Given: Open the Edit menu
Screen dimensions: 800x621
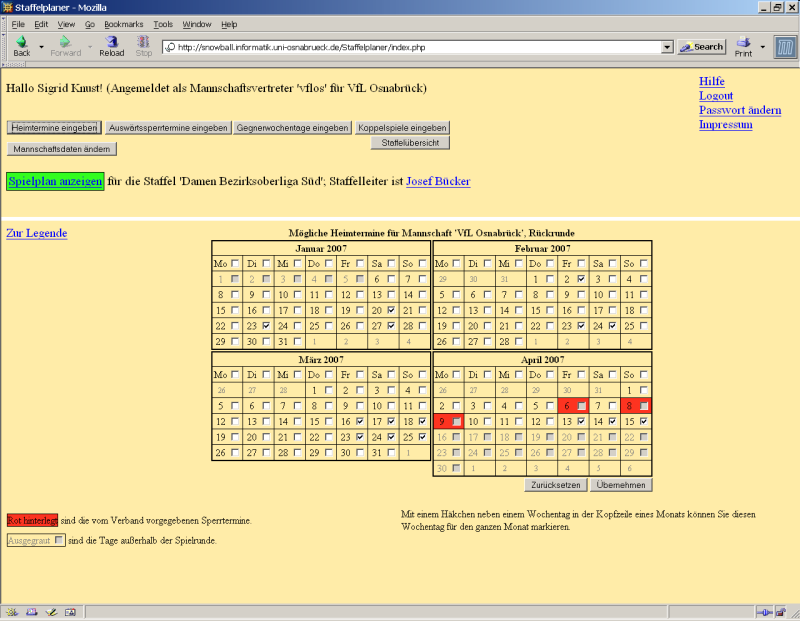Looking at the screenshot, I should pyautogui.click(x=41, y=24).
